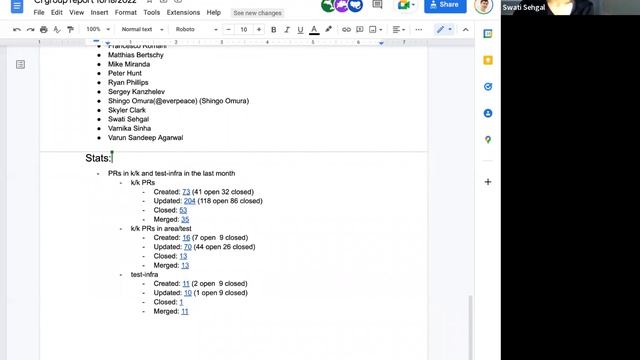
Task: Open the text alignment dropdown
Action: click(x=398, y=29)
